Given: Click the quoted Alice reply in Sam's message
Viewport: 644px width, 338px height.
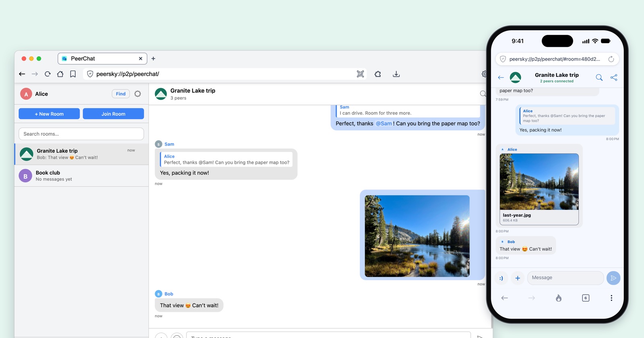Looking at the screenshot, I should point(226,159).
